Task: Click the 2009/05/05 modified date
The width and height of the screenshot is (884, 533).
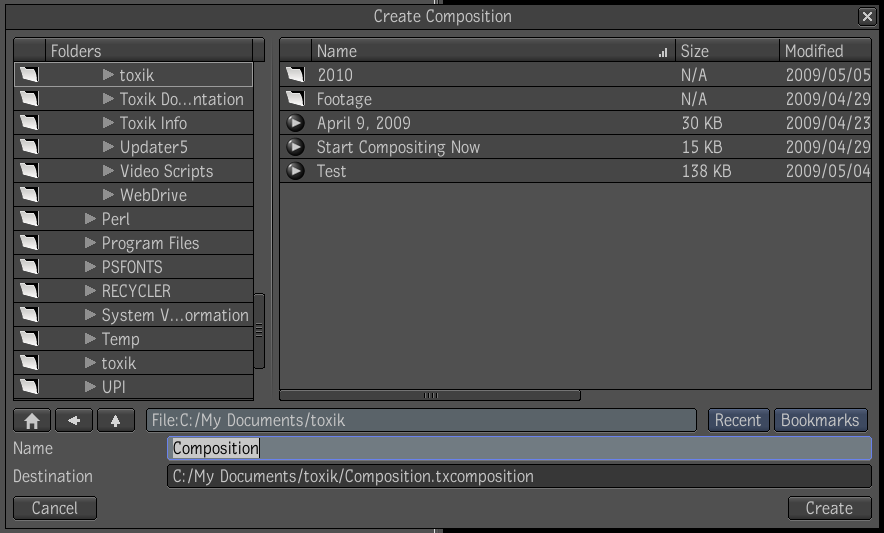Action: 828,75
